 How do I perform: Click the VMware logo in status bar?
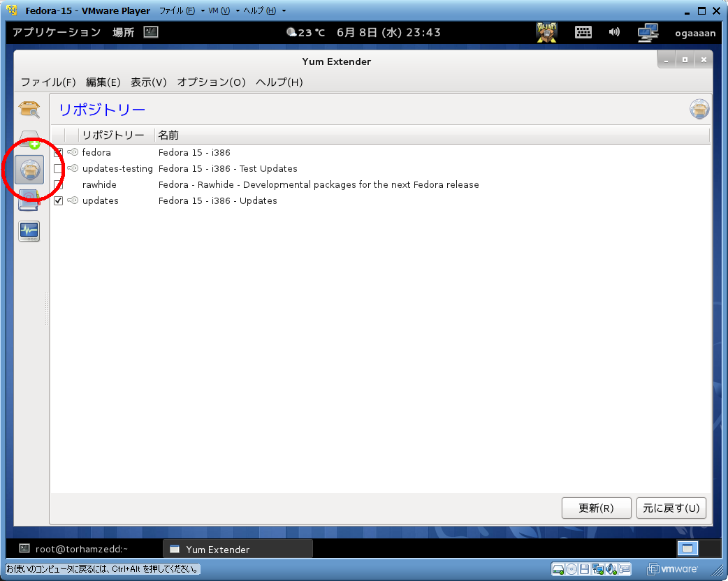672,569
